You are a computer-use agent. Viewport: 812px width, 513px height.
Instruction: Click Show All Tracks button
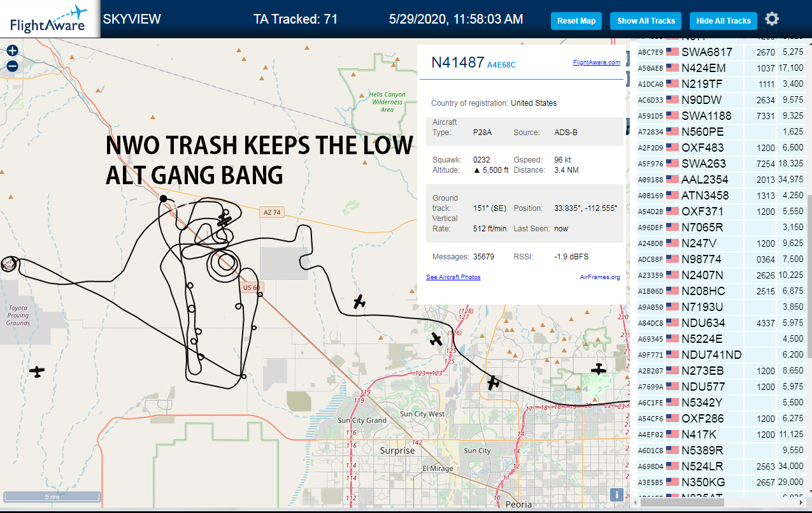point(646,21)
